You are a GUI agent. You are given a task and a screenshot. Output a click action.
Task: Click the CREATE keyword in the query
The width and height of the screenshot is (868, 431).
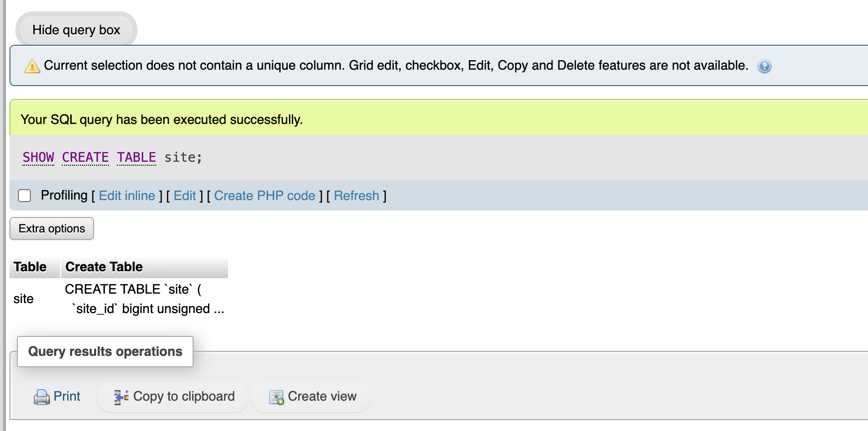click(85, 157)
